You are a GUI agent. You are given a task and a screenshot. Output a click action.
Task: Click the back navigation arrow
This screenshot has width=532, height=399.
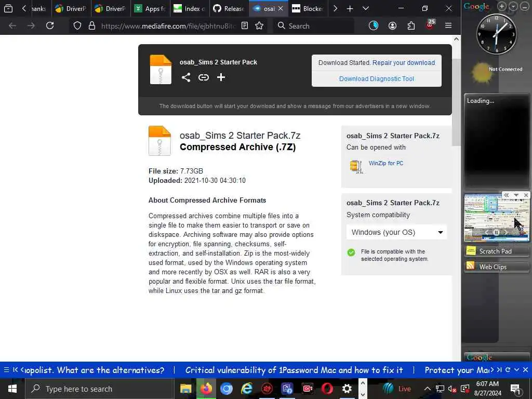point(12,25)
